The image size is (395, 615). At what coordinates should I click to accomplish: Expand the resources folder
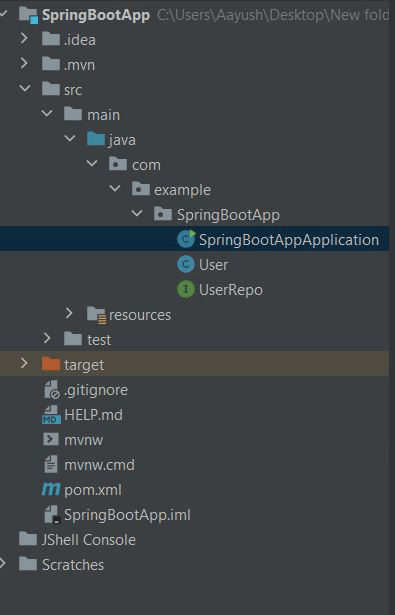coord(69,313)
